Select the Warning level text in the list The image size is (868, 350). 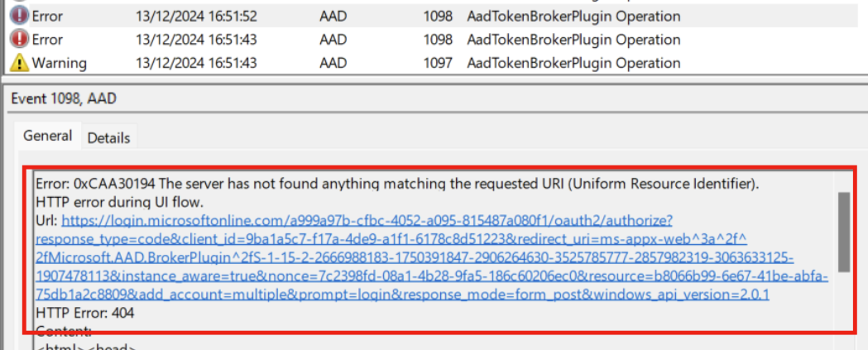click(59, 62)
